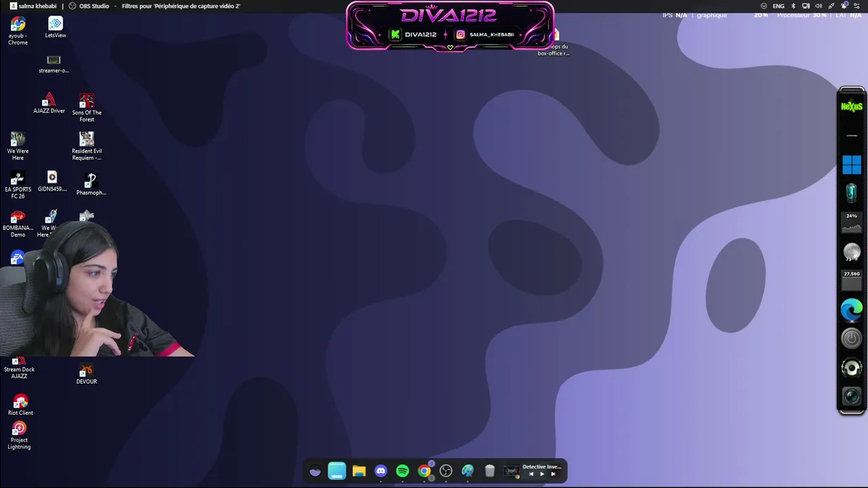Click the purple orb launcher in dock
The height and width of the screenshot is (488, 868).
coord(315,471)
